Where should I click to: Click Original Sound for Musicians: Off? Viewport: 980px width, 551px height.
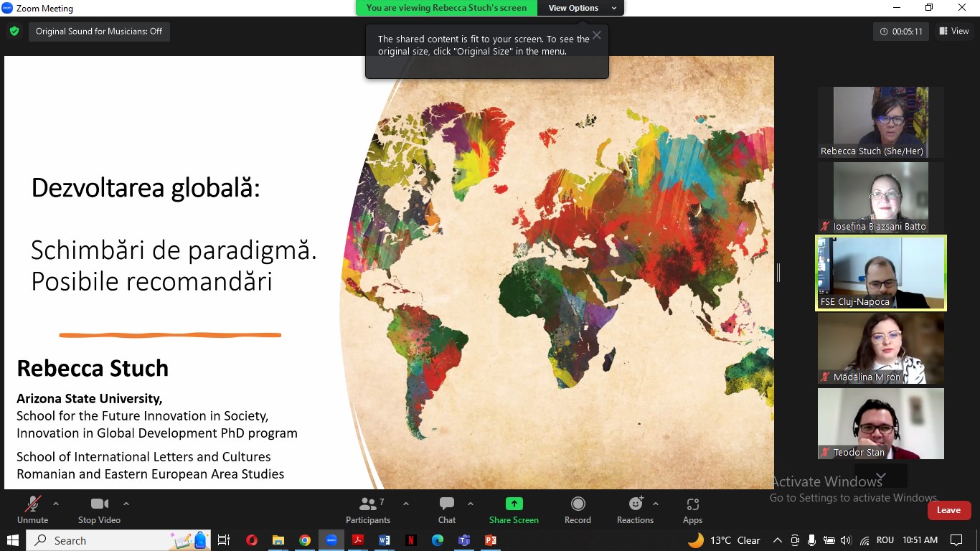[99, 32]
